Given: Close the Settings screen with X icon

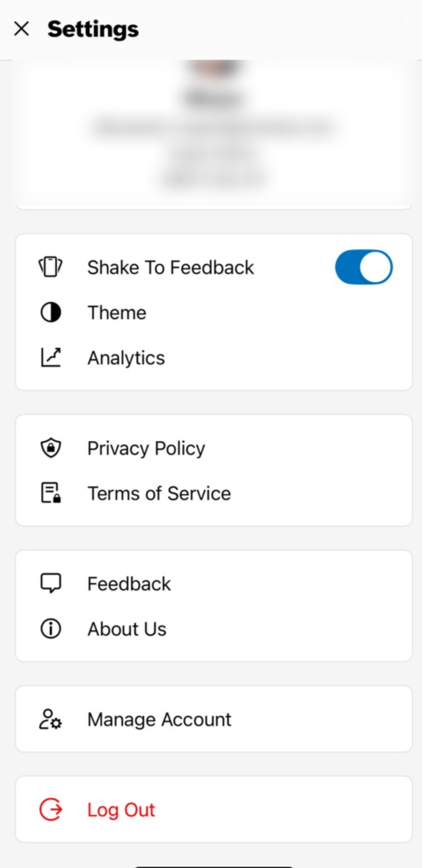Looking at the screenshot, I should 22,29.
